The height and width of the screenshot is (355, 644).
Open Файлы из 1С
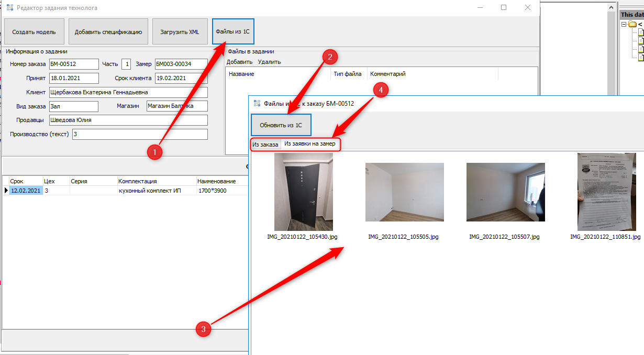coord(233,32)
